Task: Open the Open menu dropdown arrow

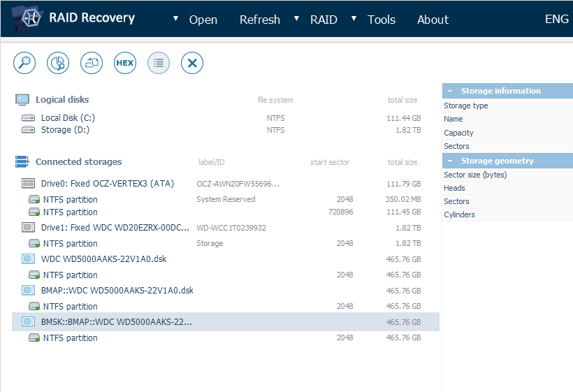Action: pyautogui.click(x=175, y=18)
